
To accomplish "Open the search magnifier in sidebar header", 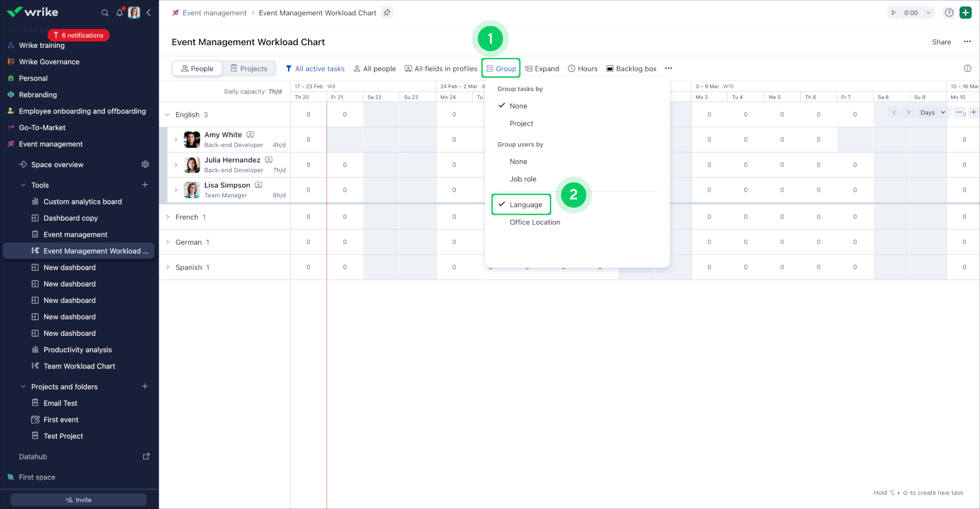I will tap(105, 13).
